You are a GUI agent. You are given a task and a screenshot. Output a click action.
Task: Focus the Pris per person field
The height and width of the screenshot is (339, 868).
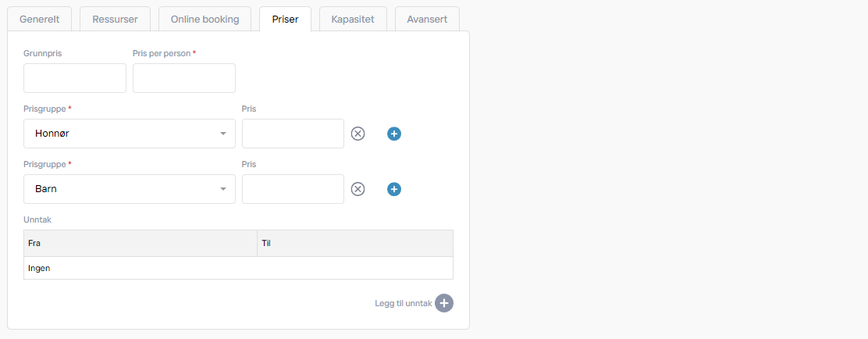pos(183,78)
